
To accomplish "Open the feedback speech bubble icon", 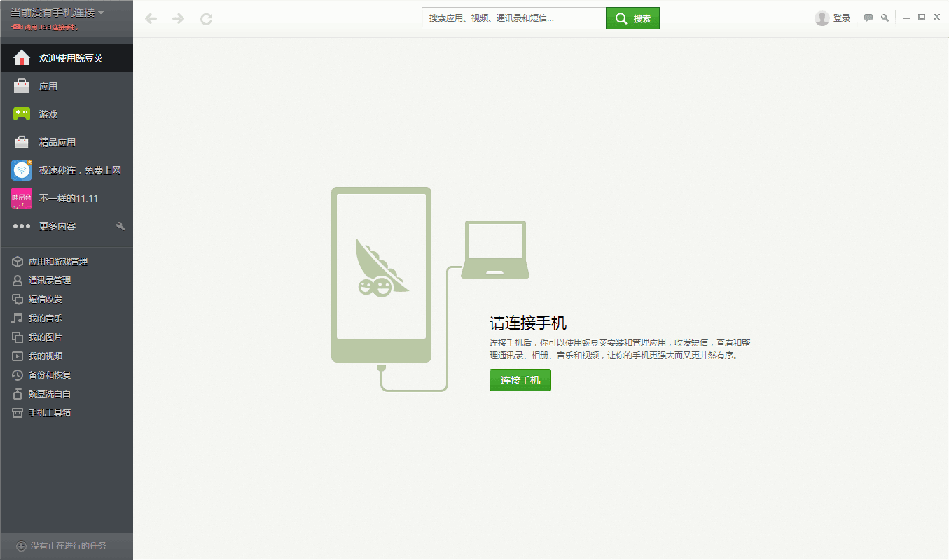I will (x=868, y=18).
